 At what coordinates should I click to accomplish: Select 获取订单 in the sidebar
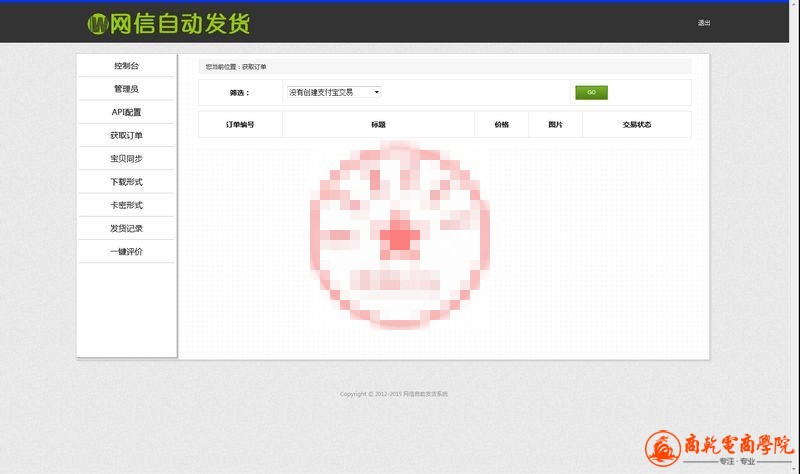[127, 135]
